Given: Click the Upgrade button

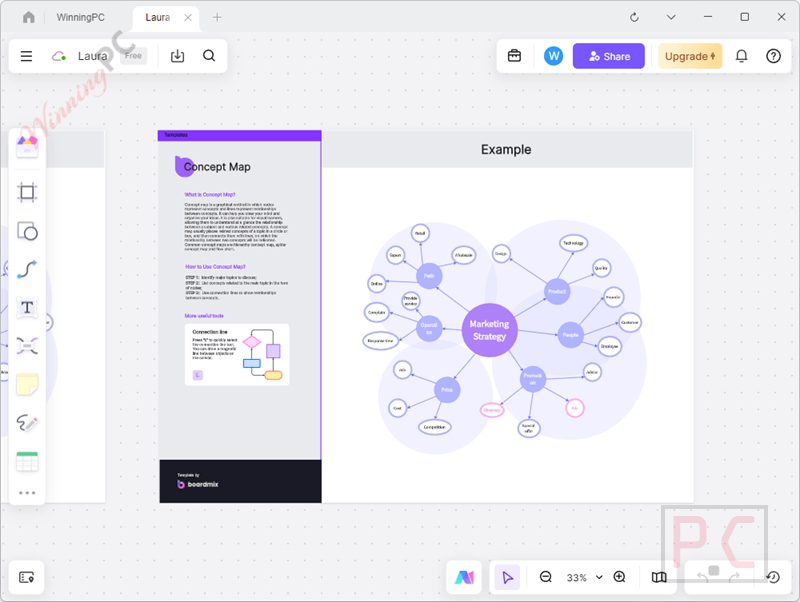Looking at the screenshot, I should tap(690, 56).
